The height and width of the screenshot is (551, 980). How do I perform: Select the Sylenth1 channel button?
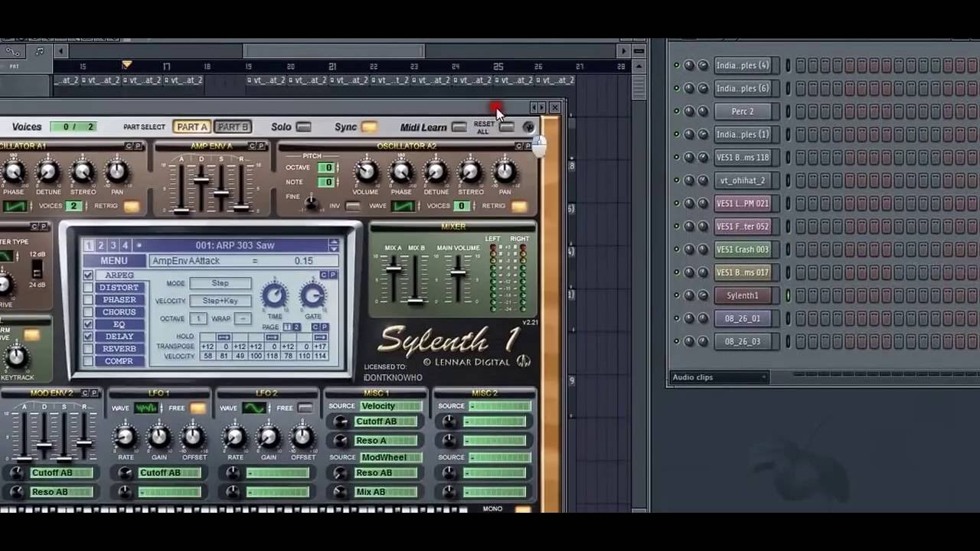click(742, 295)
